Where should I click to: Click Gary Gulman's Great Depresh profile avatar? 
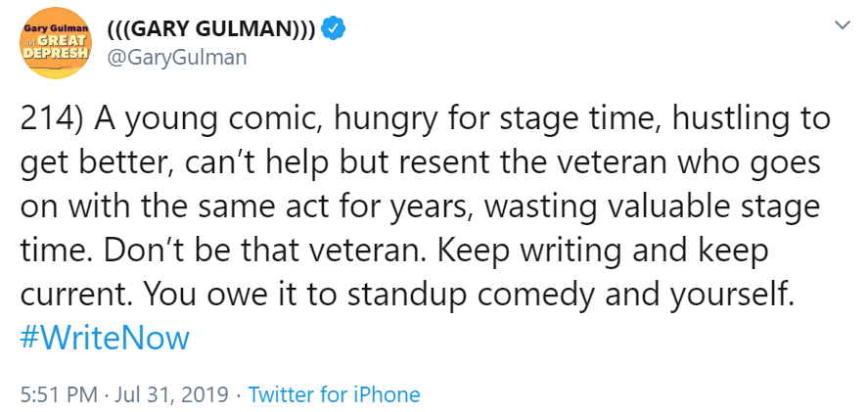click(56, 44)
